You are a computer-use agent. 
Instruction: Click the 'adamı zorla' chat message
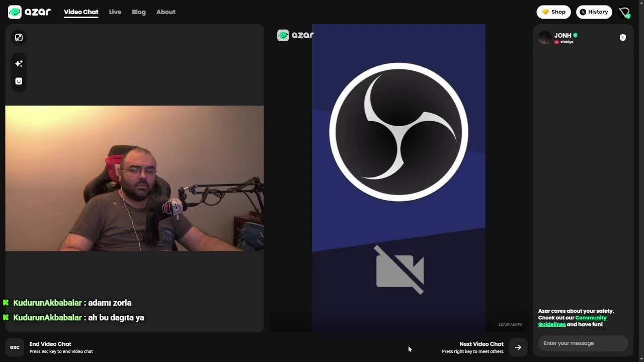[x=110, y=303]
